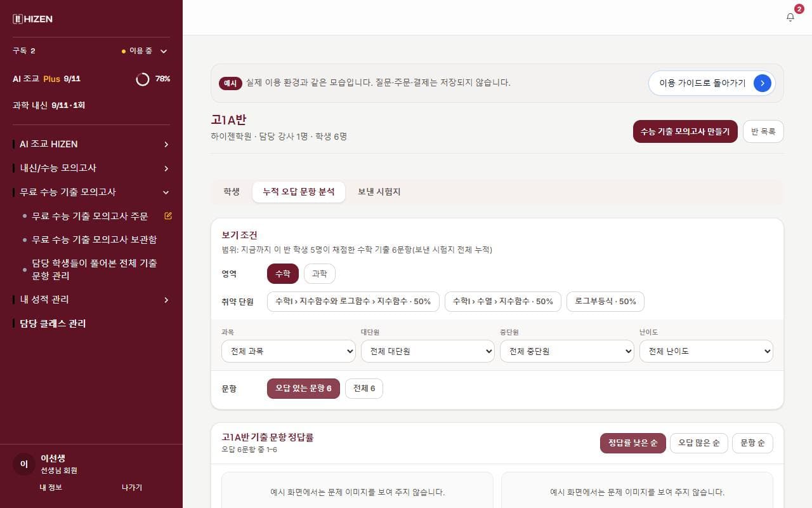Open 무료 수능 기출 모의고사 주문

pos(90,217)
